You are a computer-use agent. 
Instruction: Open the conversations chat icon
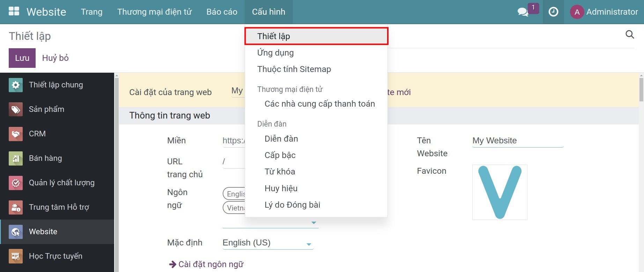click(523, 12)
